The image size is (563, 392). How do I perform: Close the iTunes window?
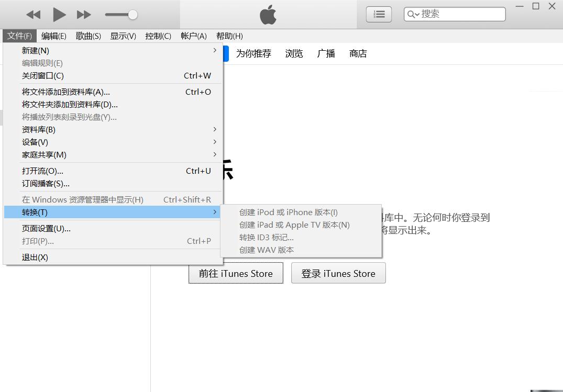coord(552,6)
